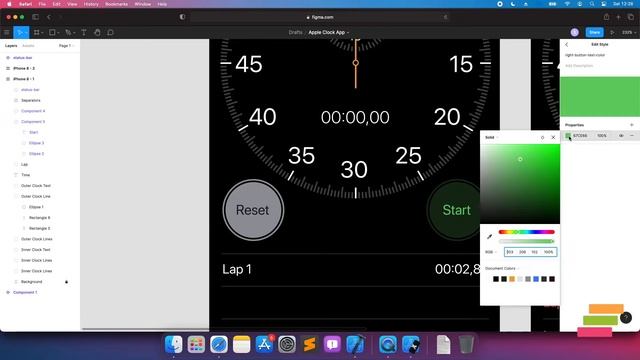
Task: Open the Move tool dropdown arrow
Action: 26,33
